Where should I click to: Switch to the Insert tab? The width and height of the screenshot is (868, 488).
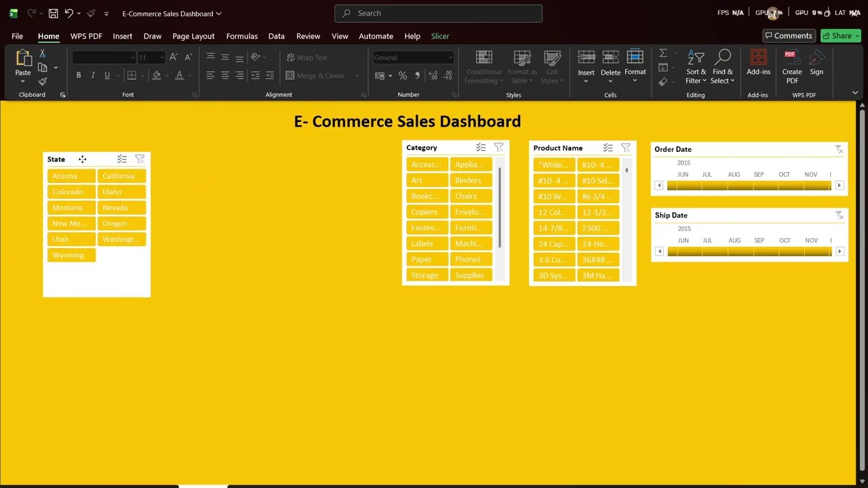(123, 36)
